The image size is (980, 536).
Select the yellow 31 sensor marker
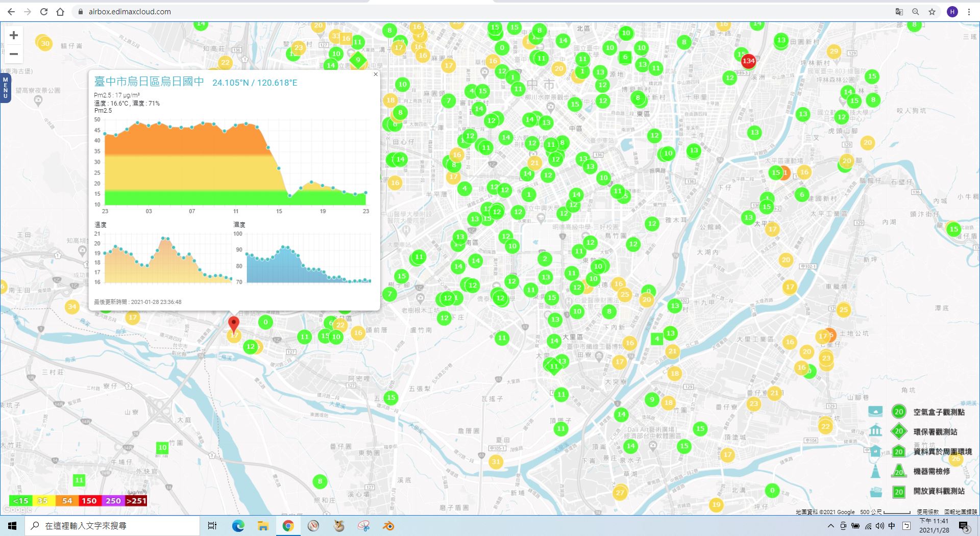tap(496, 462)
